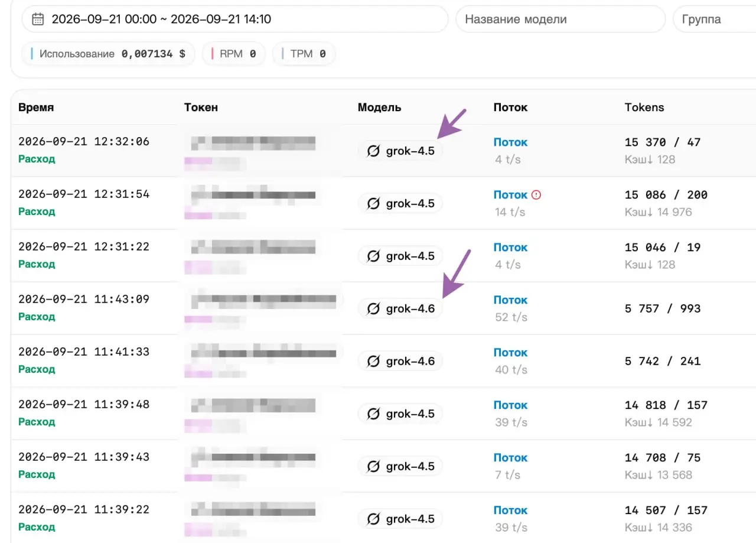This screenshot has height=543, width=756.
Task: Click the Tokens column header
Action: 644,108
